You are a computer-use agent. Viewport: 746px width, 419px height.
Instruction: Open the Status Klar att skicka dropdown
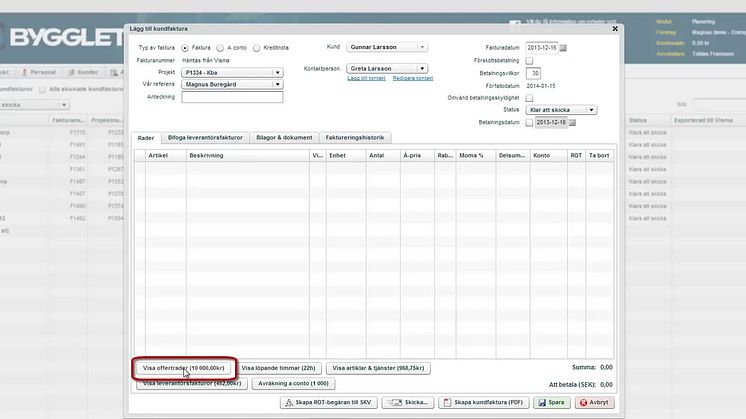click(561, 110)
